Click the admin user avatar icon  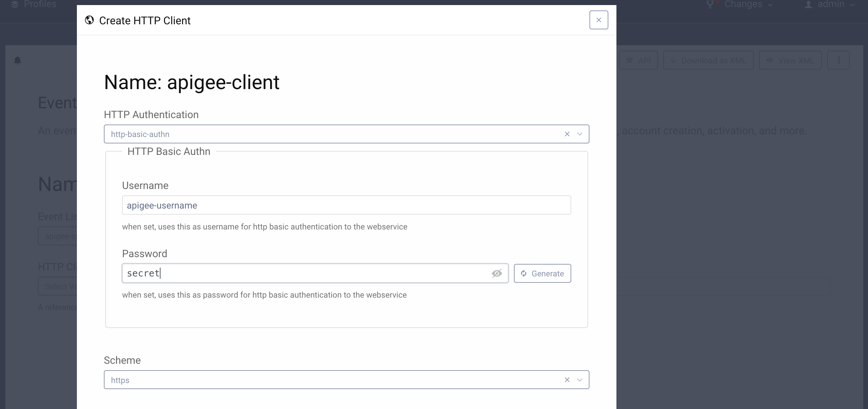click(x=808, y=4)
